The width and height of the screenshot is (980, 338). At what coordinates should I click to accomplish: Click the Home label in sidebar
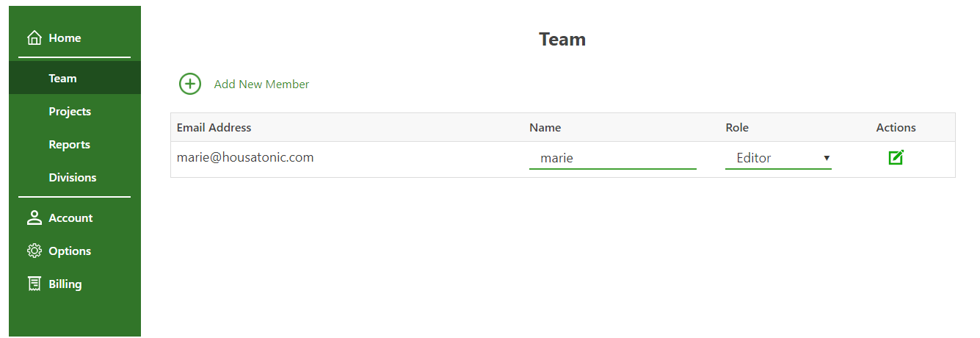(x=65, y=37)
